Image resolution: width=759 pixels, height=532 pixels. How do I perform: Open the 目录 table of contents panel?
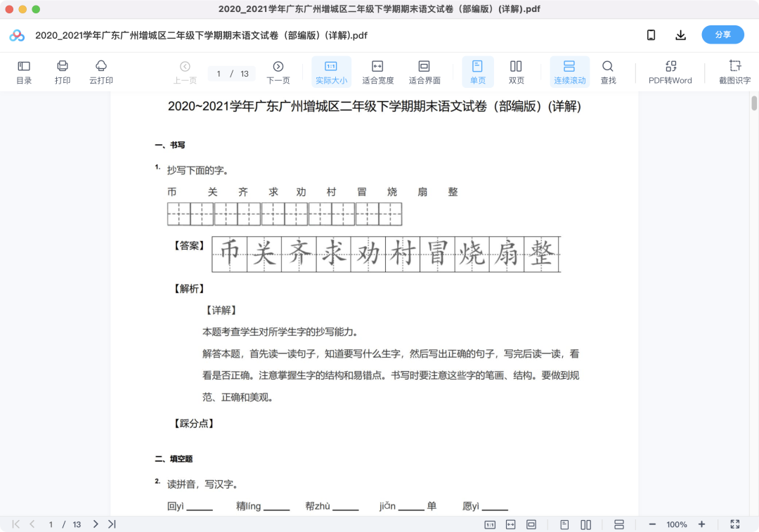click(x=24, y=72)
